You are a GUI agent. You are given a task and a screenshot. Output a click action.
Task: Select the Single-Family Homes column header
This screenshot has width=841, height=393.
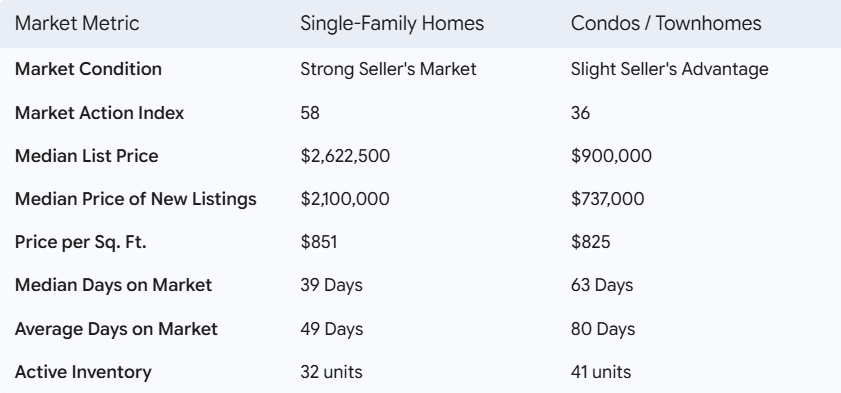[x=392, y=23]
